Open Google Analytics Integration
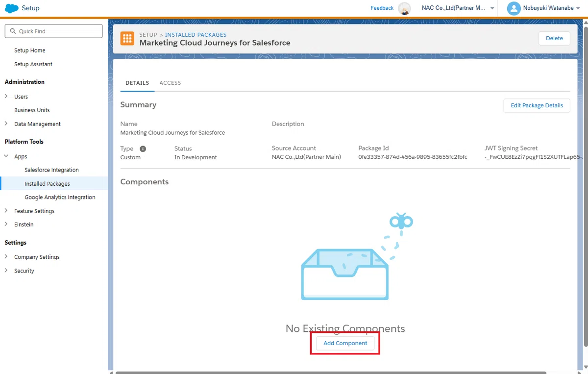The width and height of the screenshot is (588, 374). (60, 197)
